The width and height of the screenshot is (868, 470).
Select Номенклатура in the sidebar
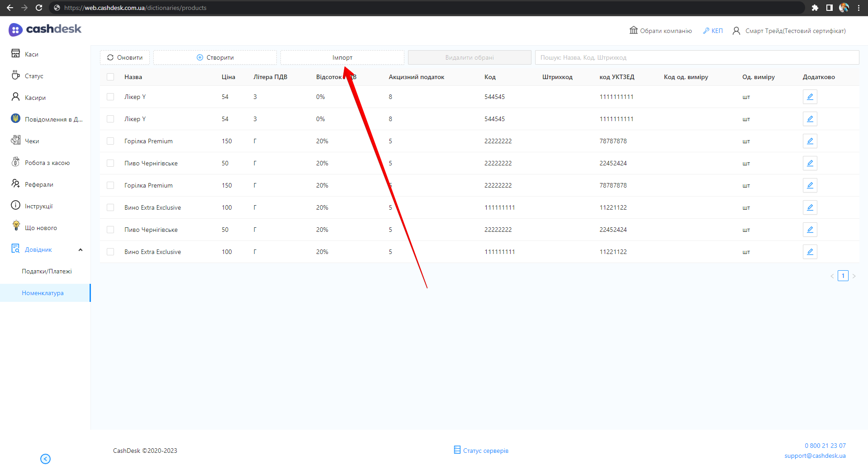point(43,293)
